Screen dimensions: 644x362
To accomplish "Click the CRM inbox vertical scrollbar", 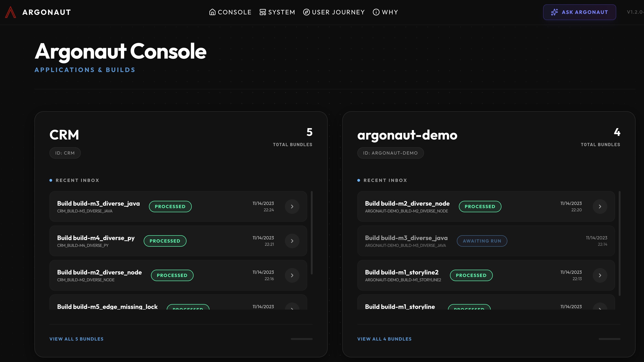I will pos(312,233).
